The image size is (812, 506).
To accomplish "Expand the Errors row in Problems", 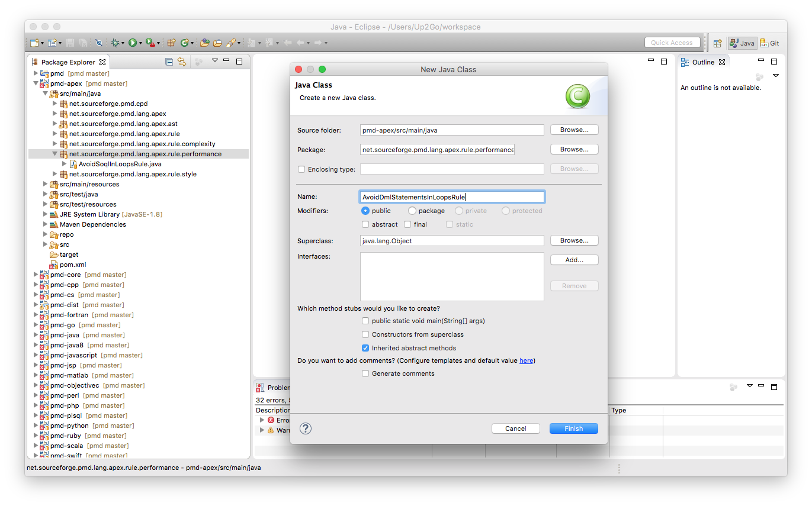I will coord(262,420).
